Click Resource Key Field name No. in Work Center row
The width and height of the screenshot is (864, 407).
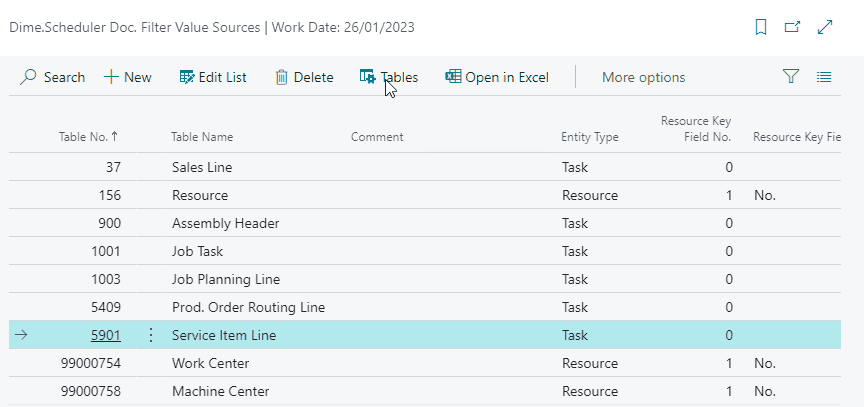coord(765,363)
